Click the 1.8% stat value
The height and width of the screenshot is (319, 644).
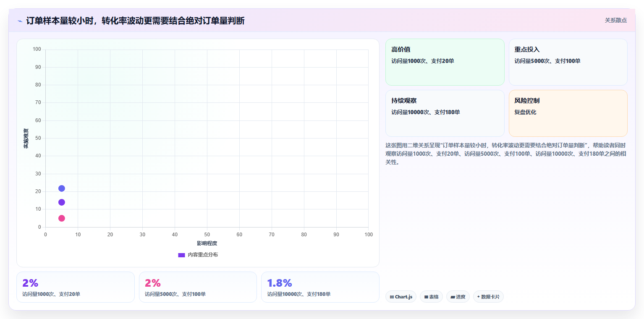[x=280, y=283]
